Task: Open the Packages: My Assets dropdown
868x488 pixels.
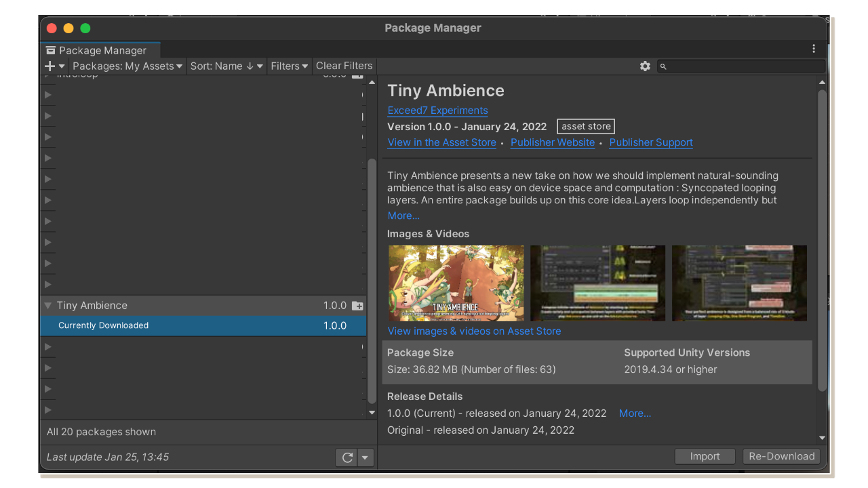Action: pos(127,66)
